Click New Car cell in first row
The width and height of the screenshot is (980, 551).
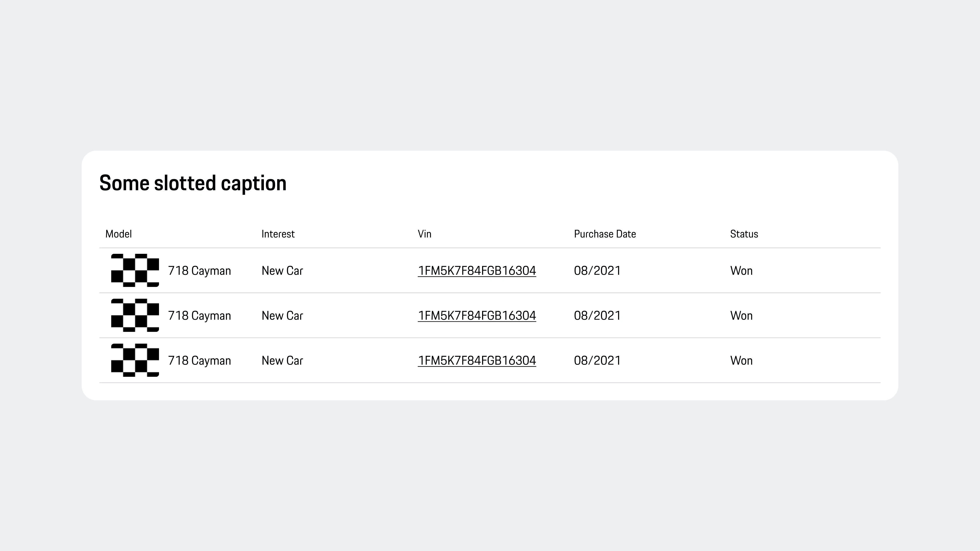[282, 271]
